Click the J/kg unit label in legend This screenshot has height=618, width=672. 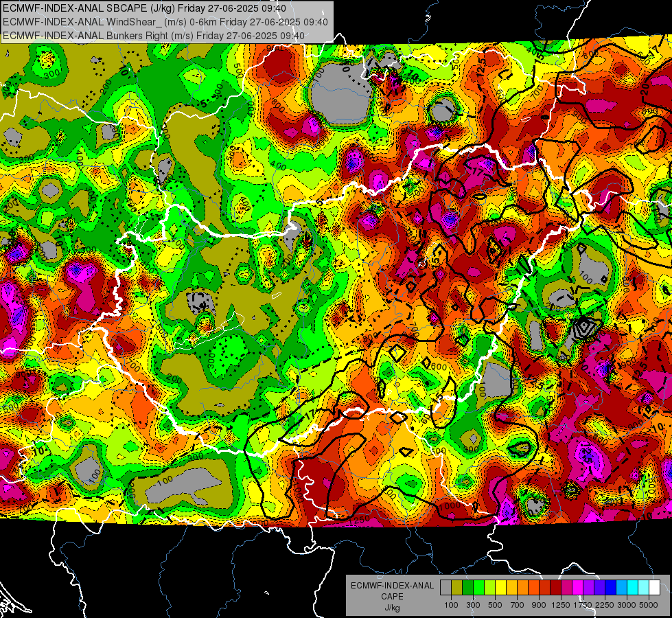click(393, 608)
